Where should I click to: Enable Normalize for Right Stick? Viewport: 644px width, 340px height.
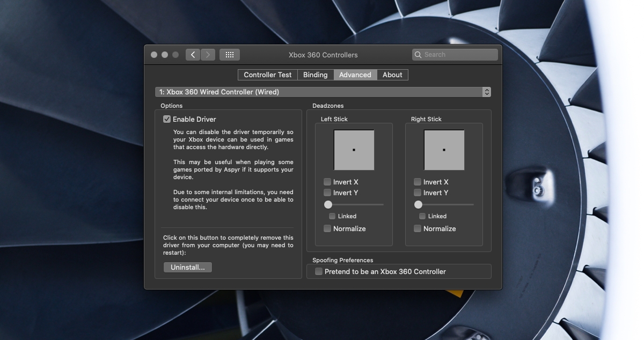pos(418,228)
